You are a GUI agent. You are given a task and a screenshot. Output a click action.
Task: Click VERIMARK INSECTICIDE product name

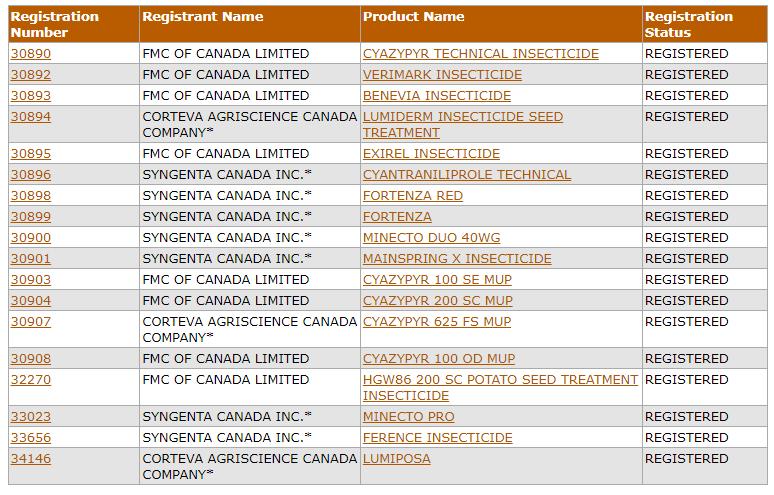point(442,75)
